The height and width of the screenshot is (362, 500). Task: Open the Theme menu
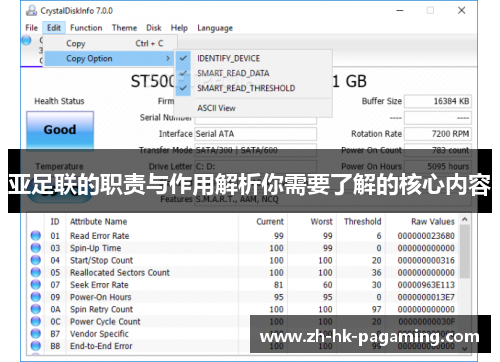(124, 28)
